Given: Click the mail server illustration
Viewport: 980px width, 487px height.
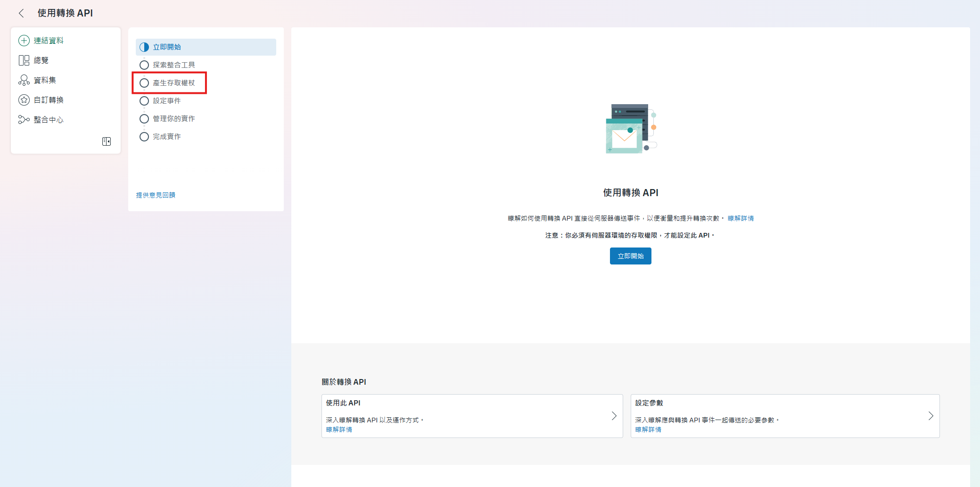Looking at the screenshot, I should (631, 129).
